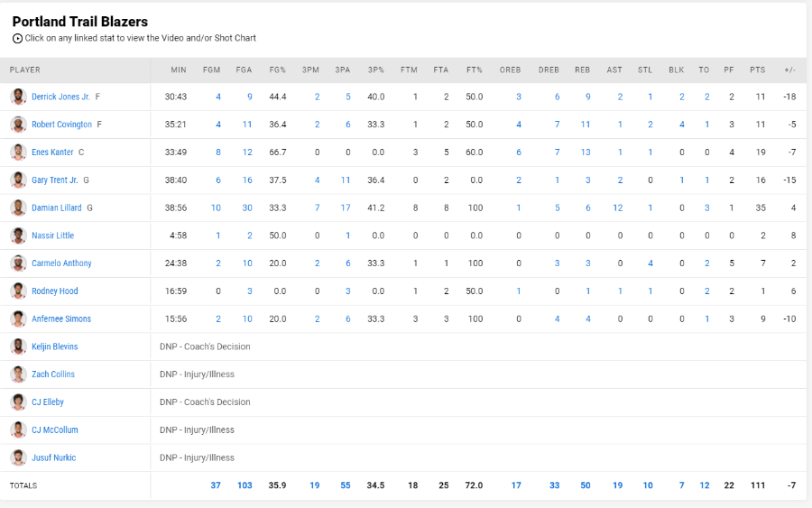Open Anfernee Simons player link
This screenshot has width=812, height=508.
click(61, 319)
